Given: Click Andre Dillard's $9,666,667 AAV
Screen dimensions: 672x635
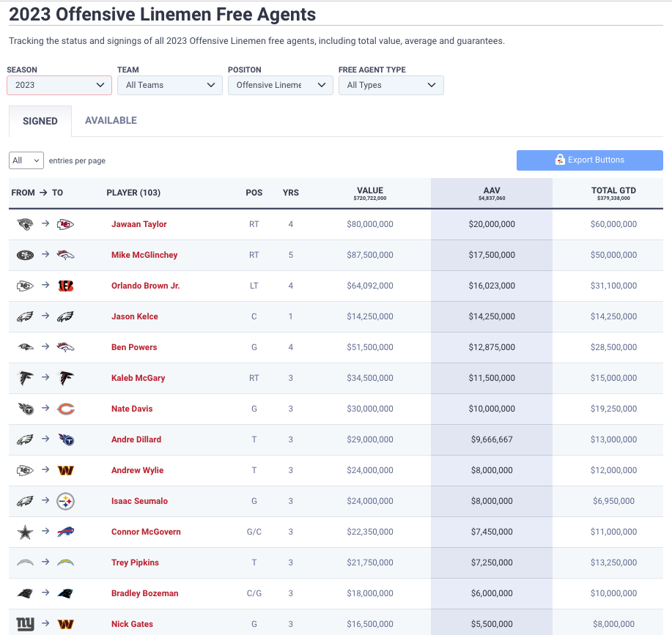Looking at the screenshot, I should [492, 439].
